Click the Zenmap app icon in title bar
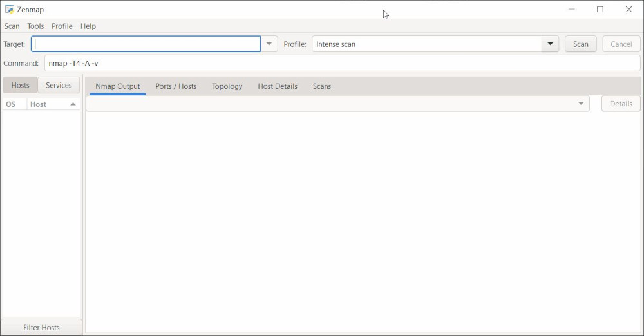Image resolution: width=644 pixels, height=336 pixels. [9, 10]
